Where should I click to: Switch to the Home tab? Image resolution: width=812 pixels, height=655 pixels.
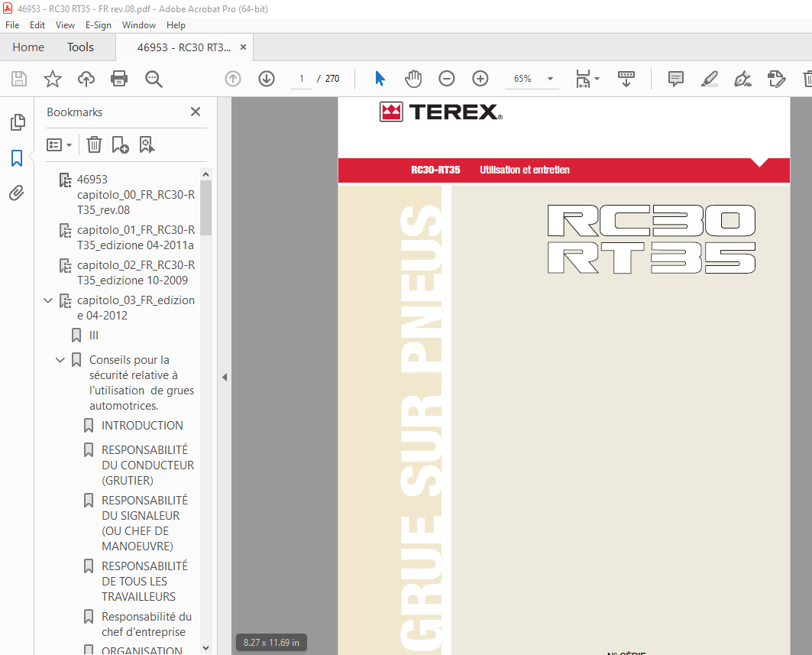click(28, 47)
